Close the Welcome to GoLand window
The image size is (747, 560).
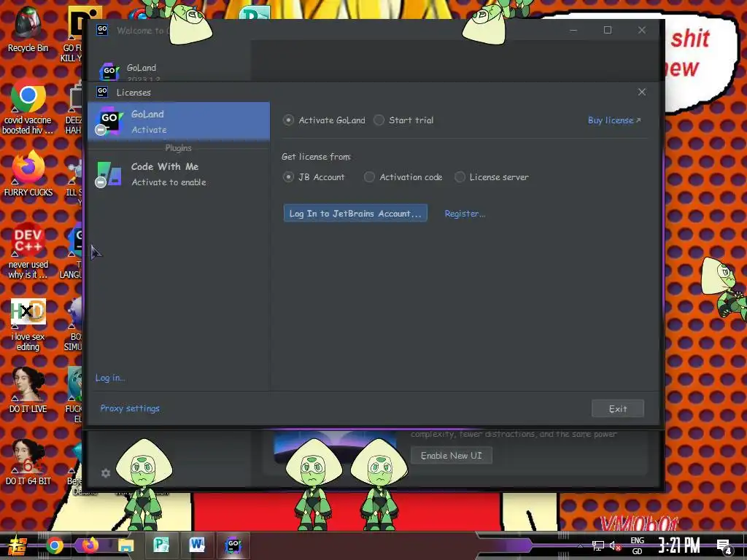coord(642,30)
